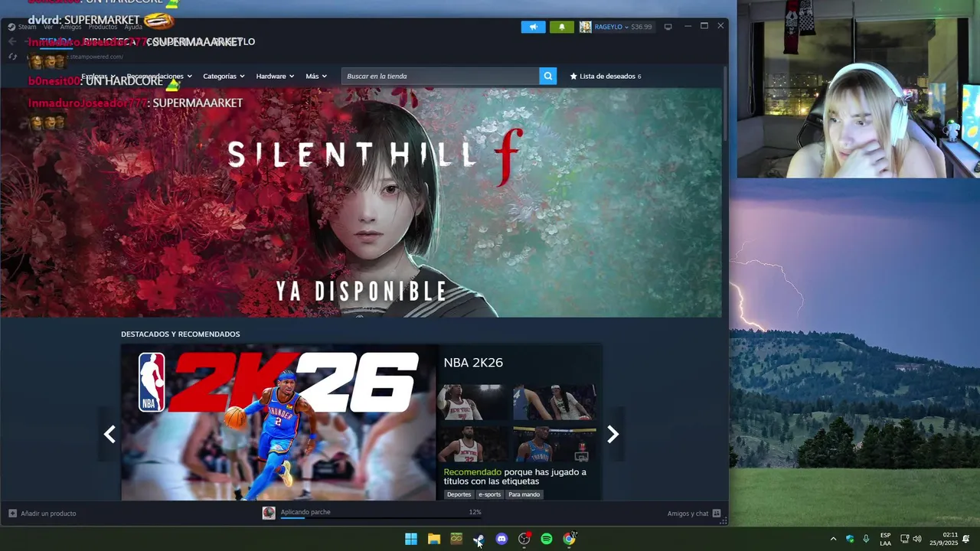Click the NBA 2K26 title text
Viewport: 980px width, 551px height.
(x=473, y=363)
